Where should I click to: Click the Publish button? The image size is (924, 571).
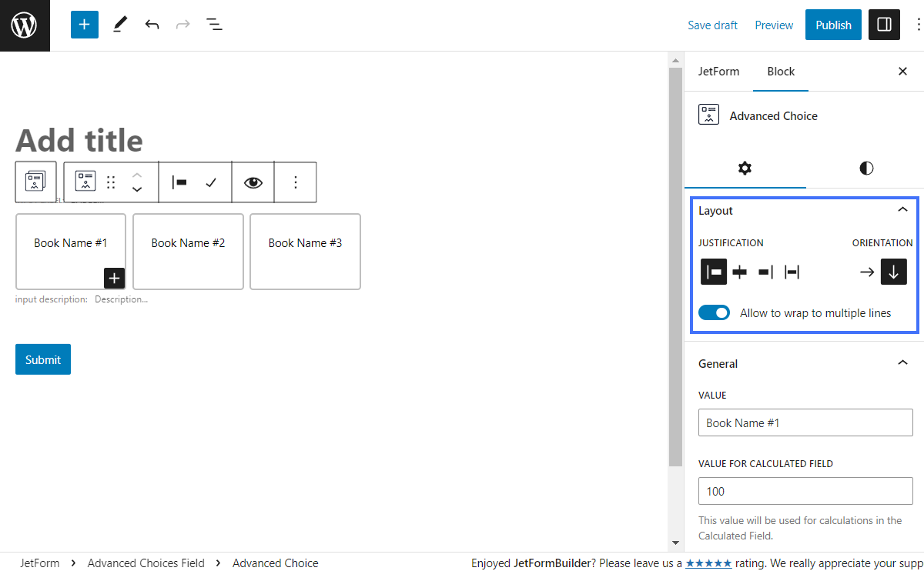(x=833, y=25)
